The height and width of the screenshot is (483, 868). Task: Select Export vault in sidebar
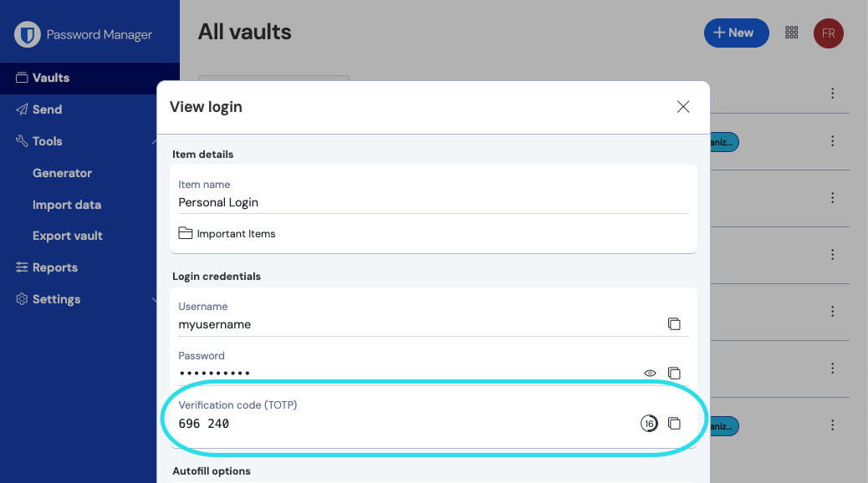pos(68,236)
